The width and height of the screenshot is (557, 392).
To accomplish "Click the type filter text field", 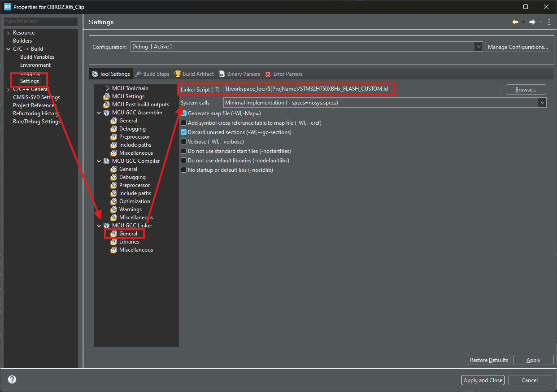I will click(x=40, y=21).
